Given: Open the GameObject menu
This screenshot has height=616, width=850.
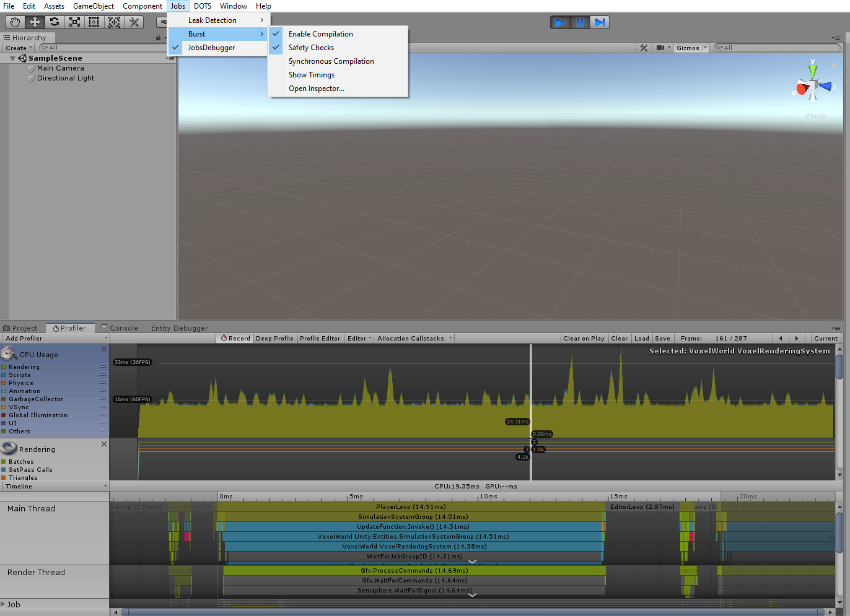Looking at the screenshot, I should coord(94,6).
